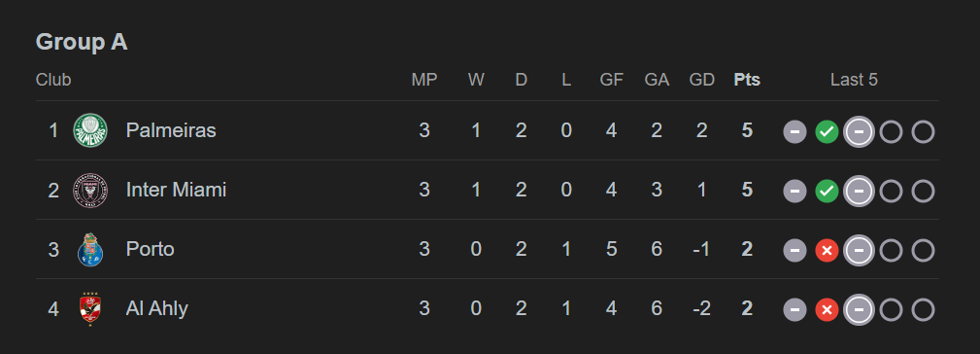Click Inter Miami green win checkmark icon
Image resolution: width=980 pixels, height=354 pixels.
pos(827,191)
